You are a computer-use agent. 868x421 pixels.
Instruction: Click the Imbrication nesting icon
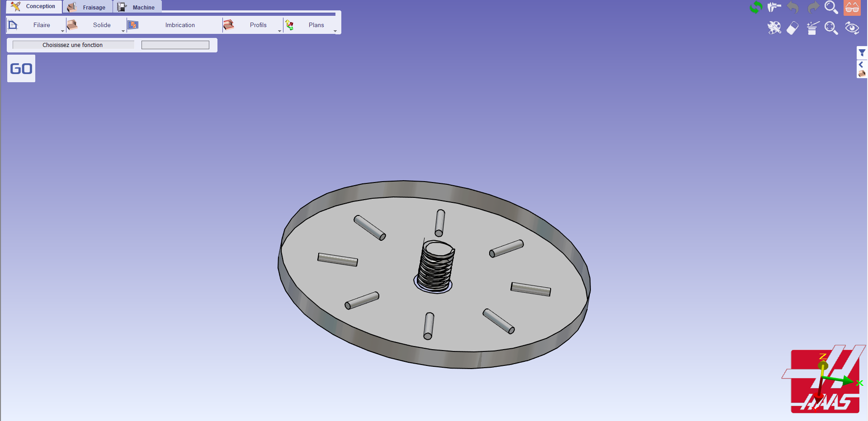(133, 25)
